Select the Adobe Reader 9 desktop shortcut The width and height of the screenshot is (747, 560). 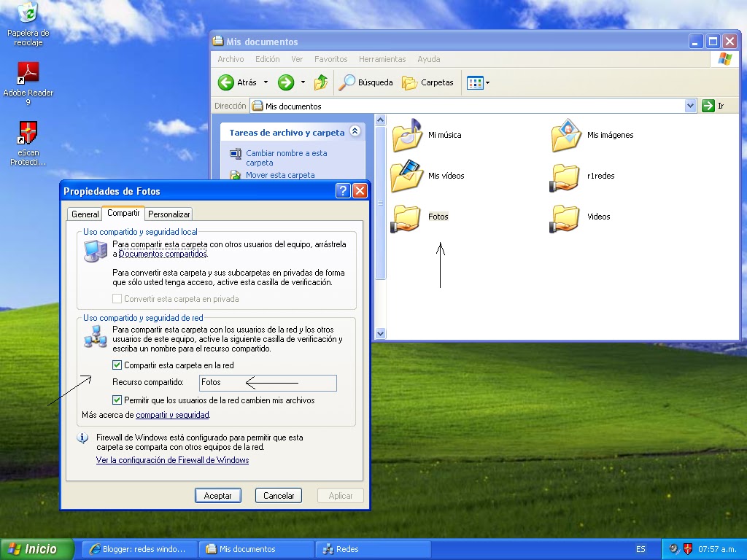(x=28, y=83)
